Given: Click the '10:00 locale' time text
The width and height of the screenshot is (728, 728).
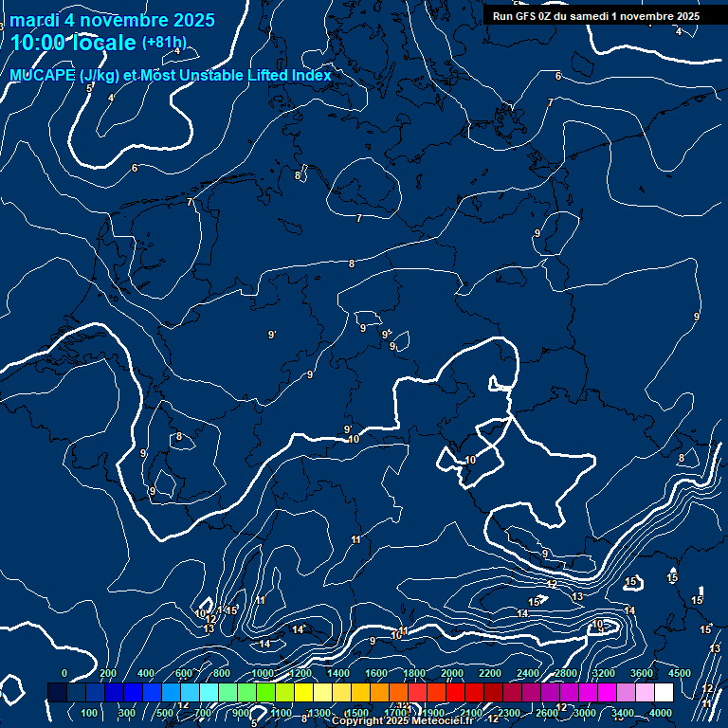Looking at the screenshot, I should pos(73,43).
